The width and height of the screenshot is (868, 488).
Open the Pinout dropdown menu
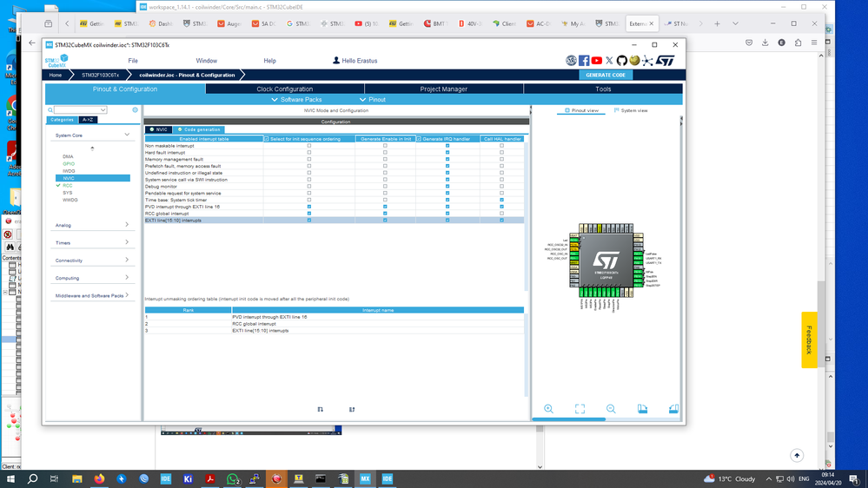click(x=373, y=100)
